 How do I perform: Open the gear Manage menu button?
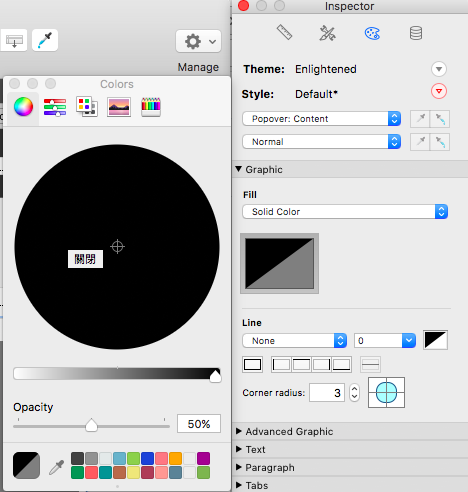198,41
